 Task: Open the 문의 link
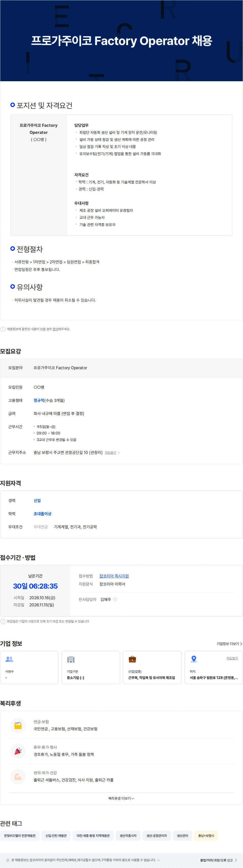click(x=55, y=329)
